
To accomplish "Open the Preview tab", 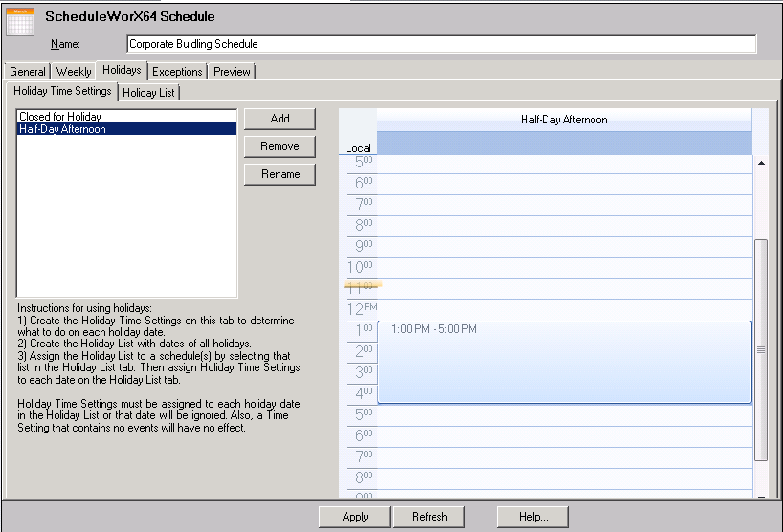I will [x=232, y=72].
